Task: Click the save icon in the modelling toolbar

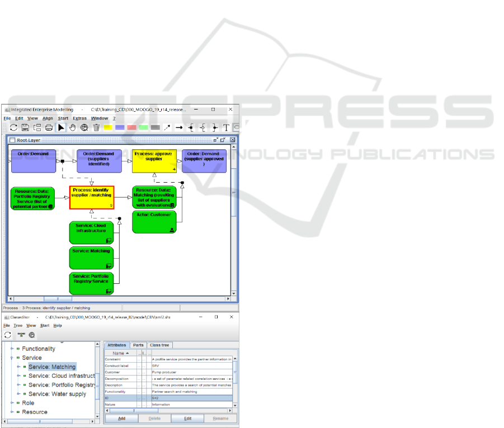Action: 25,127
